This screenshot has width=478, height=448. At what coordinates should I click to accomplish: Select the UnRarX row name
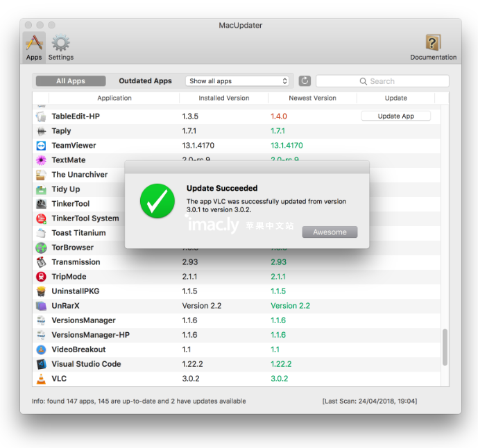click(65, 306)
